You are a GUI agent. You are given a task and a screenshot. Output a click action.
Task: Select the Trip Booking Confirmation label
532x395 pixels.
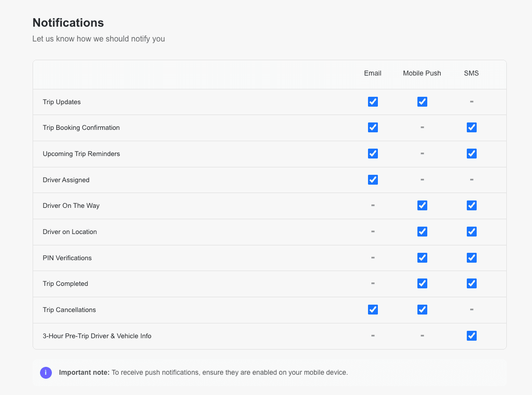[x=81, y=128]
